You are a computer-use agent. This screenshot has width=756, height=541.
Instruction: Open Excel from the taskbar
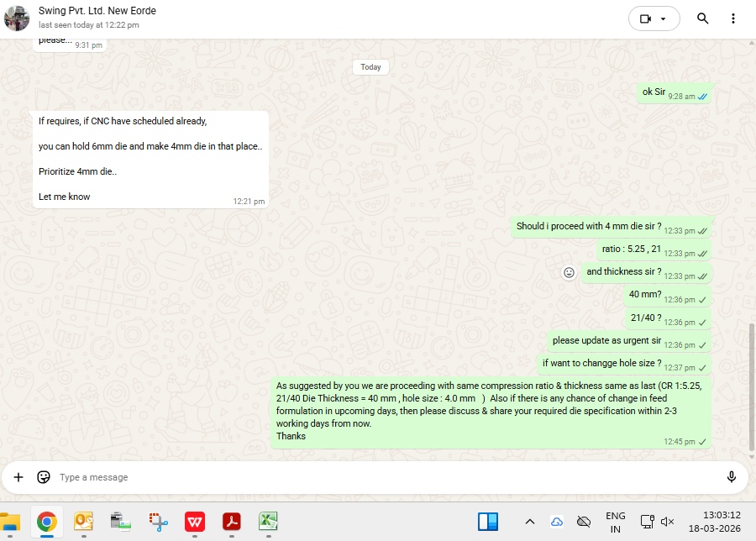[x=268, y=522]
